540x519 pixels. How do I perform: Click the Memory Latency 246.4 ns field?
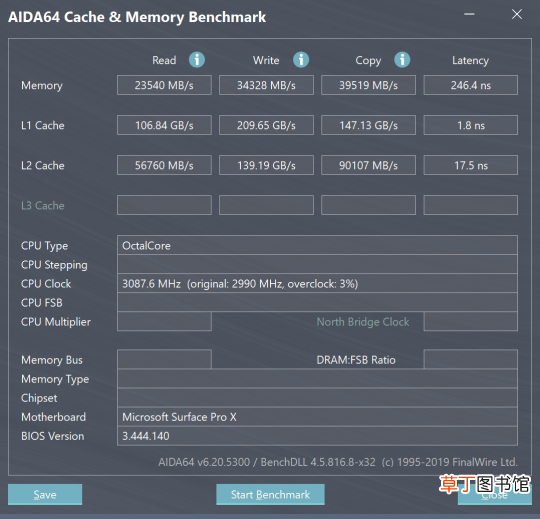tap(470, 85)
